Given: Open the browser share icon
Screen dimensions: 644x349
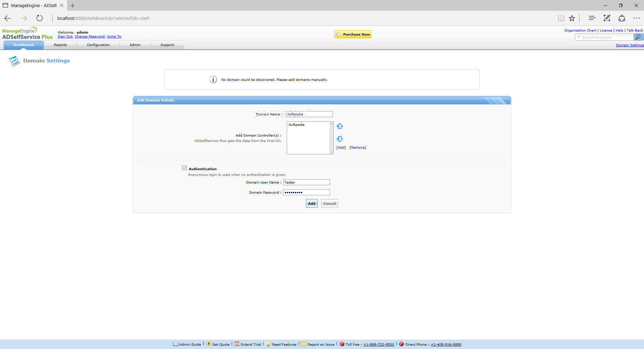Looking at the screenshot, I should 622,18.
